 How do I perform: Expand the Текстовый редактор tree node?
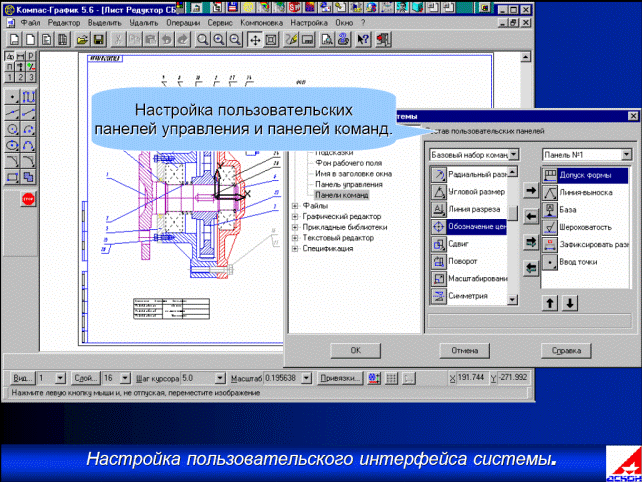point(295,238)
